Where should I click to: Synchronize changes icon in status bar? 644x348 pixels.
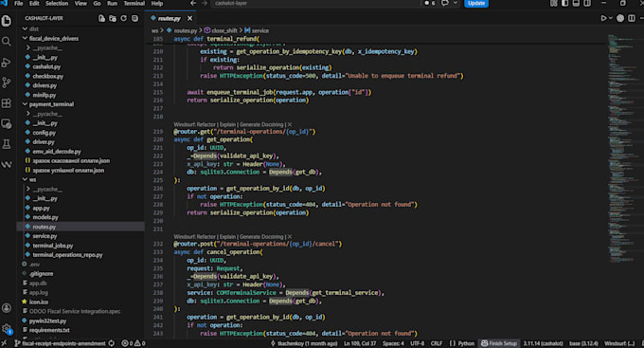pyautogui.click(x=112, y=343)
